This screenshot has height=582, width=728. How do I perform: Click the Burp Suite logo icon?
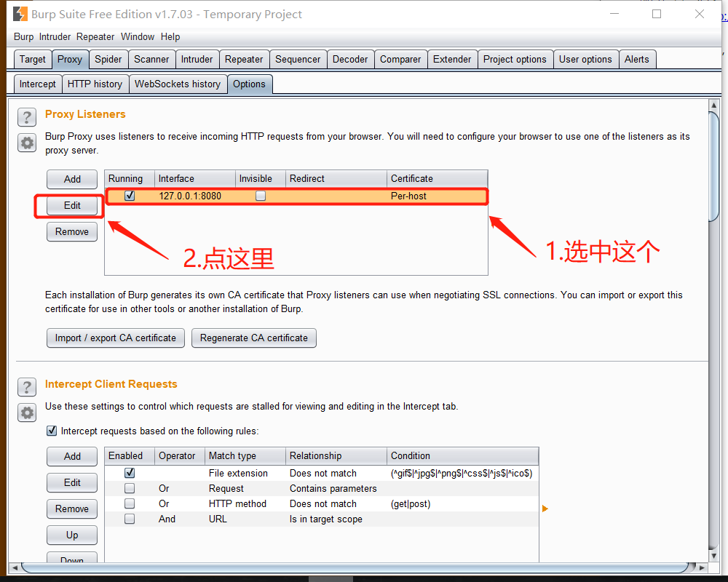click(x=20, y=15)
